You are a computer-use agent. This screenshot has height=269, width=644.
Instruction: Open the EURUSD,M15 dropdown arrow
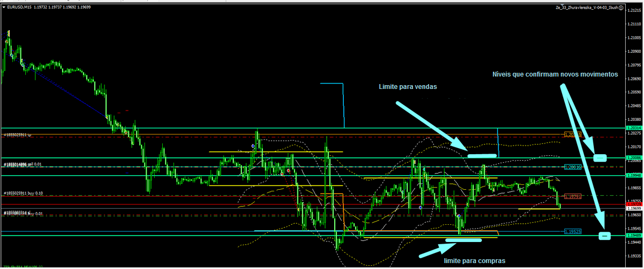(4, 8)
